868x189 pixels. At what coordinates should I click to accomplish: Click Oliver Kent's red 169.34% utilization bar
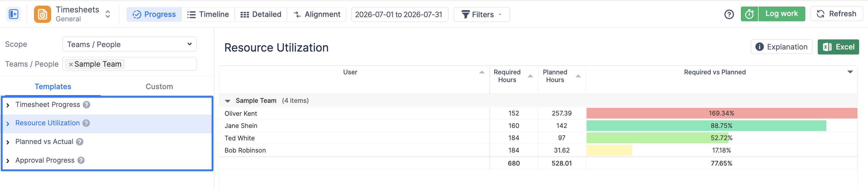pyautogui.click(x=721, y=113)
